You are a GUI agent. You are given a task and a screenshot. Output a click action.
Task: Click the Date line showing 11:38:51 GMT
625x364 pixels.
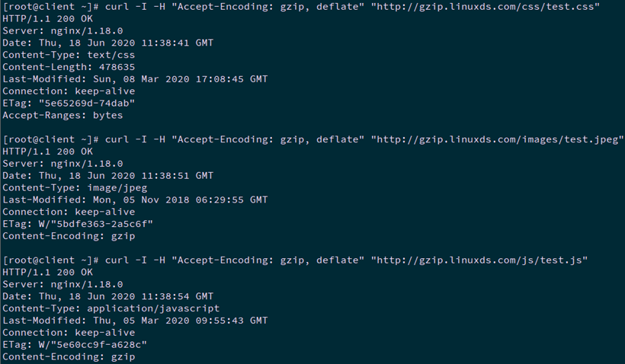[108, 175]
